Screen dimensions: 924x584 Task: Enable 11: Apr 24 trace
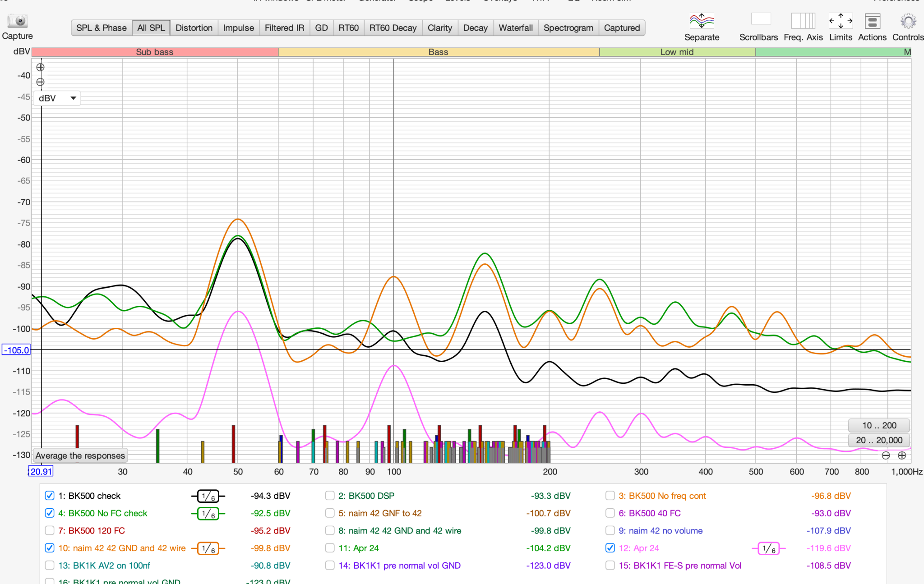pyautogui.click(x=330, y=548)
